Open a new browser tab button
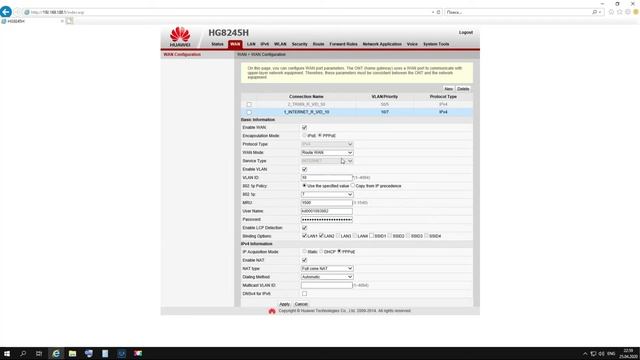 [69, 21]
